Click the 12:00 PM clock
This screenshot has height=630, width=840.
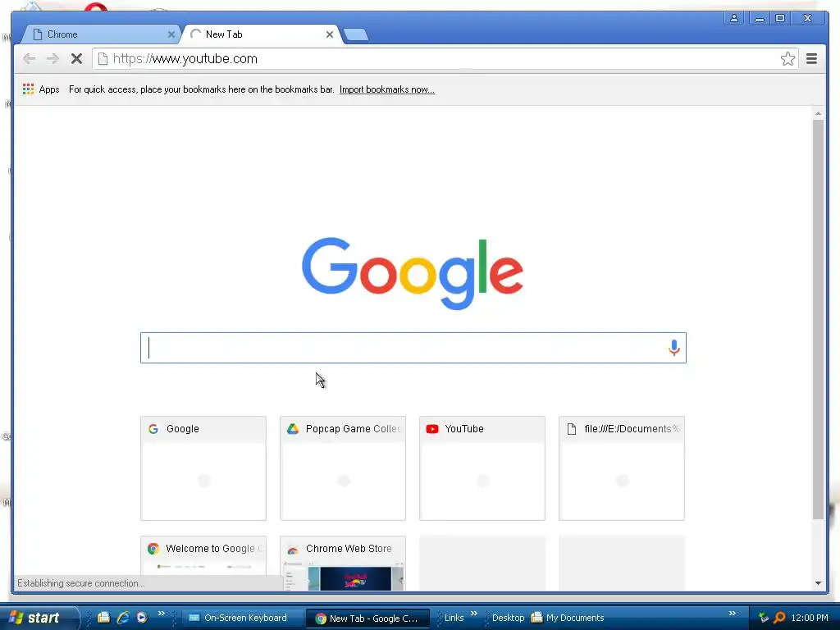point(810,618)
